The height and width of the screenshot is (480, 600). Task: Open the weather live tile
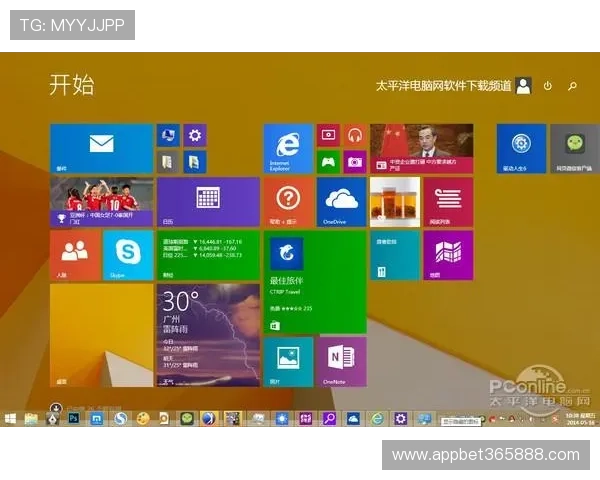click(x=208, y=334)
